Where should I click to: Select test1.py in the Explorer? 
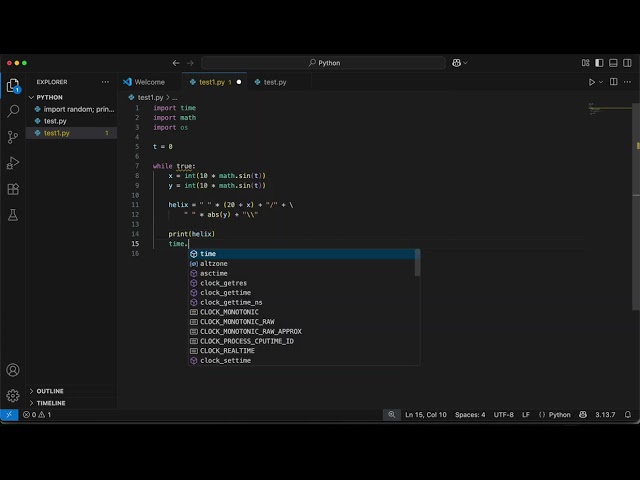point(71,133)
